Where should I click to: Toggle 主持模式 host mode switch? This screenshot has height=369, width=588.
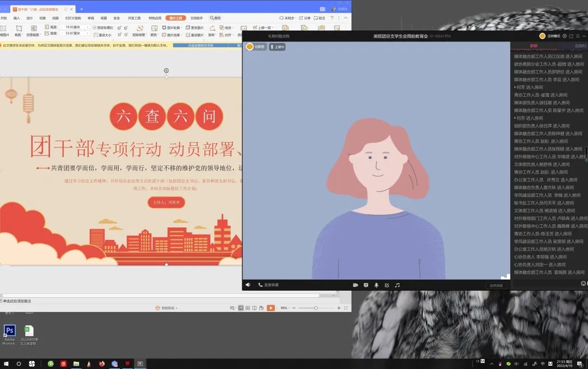(542, 36)
